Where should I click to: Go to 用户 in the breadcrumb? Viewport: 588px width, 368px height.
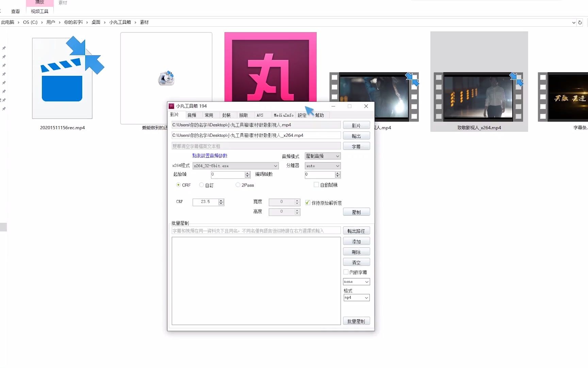[51, 22]
